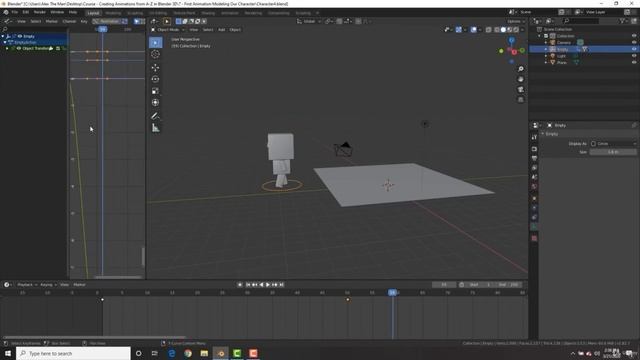Open the Output properties tab icon
The width and height of the screenshot is (640, 360).
(534, 158)
